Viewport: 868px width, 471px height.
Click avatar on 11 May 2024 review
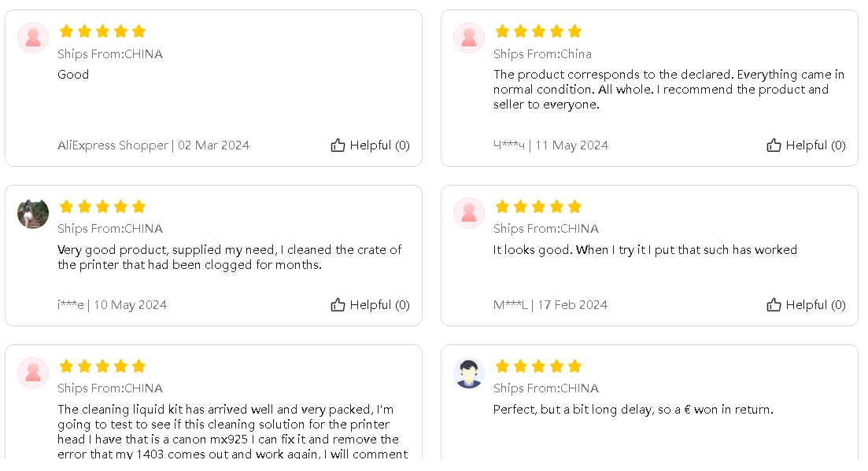pyautogui.click(x=469, y=38)
